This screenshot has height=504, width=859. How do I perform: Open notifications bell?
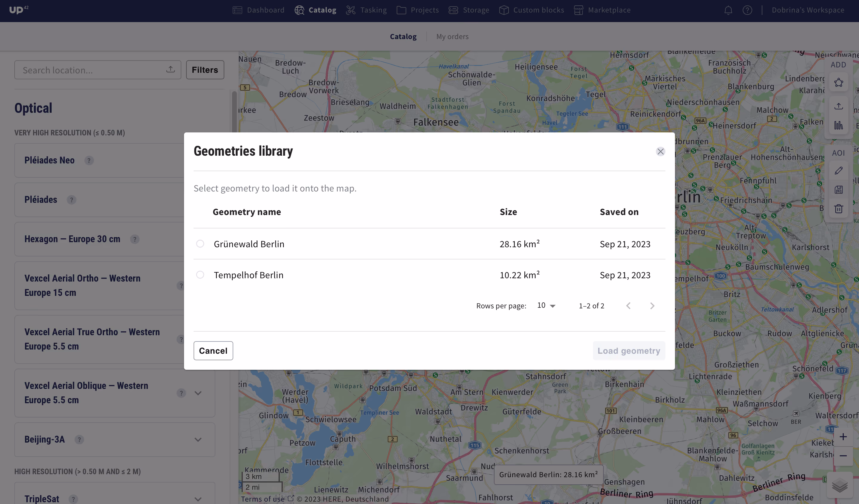click(x=728, y=10)
